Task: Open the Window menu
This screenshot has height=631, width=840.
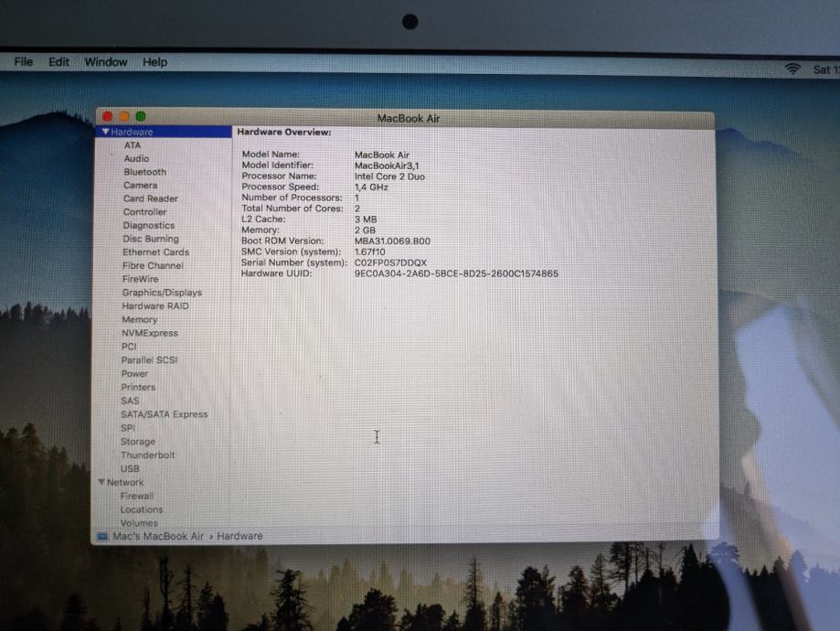Action: tap(105, 62)
